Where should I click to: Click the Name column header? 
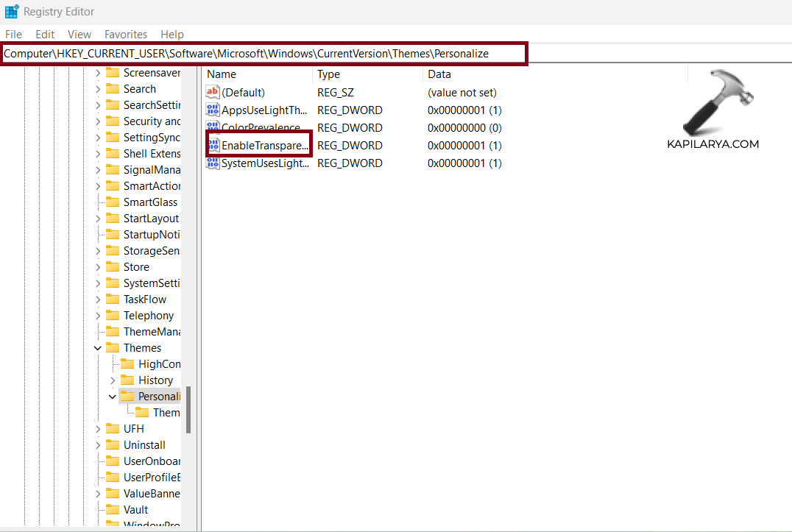[x=222, y=74]
